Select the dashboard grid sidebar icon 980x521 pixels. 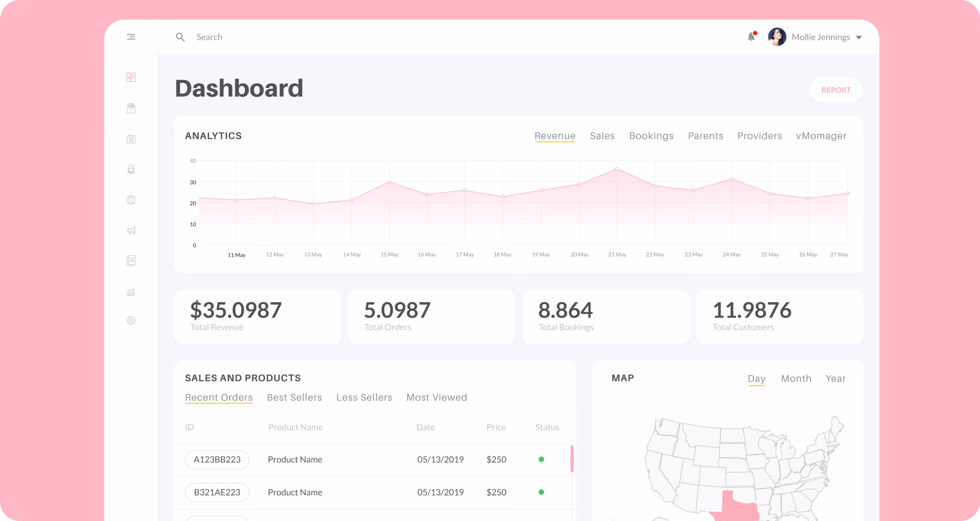coord(131,77)
